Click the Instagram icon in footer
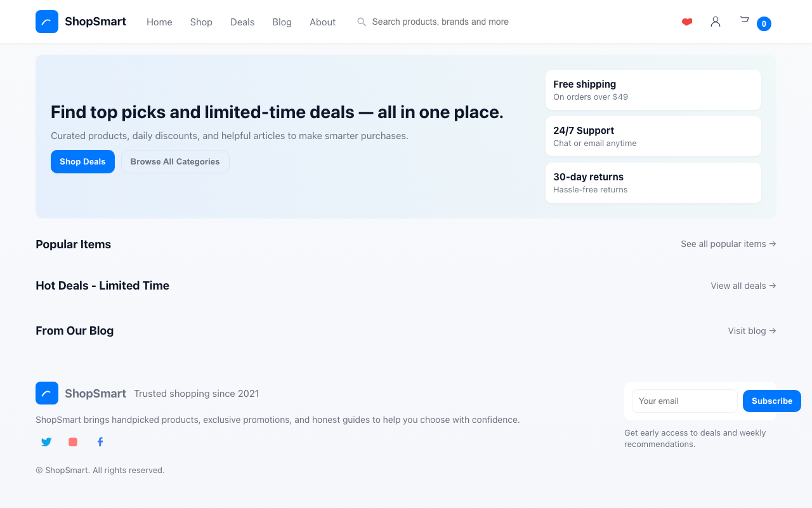The width and height of the screenshot is (812, 508). point(72,441)
